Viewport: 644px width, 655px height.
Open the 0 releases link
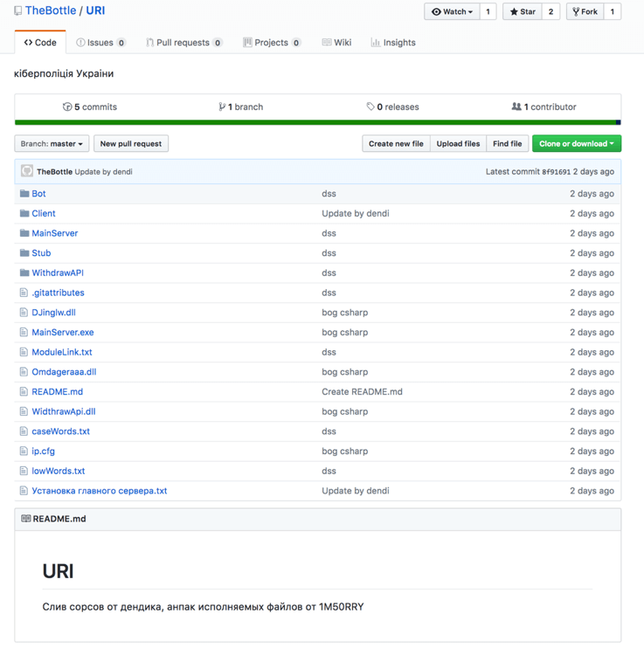coord(393,107)
